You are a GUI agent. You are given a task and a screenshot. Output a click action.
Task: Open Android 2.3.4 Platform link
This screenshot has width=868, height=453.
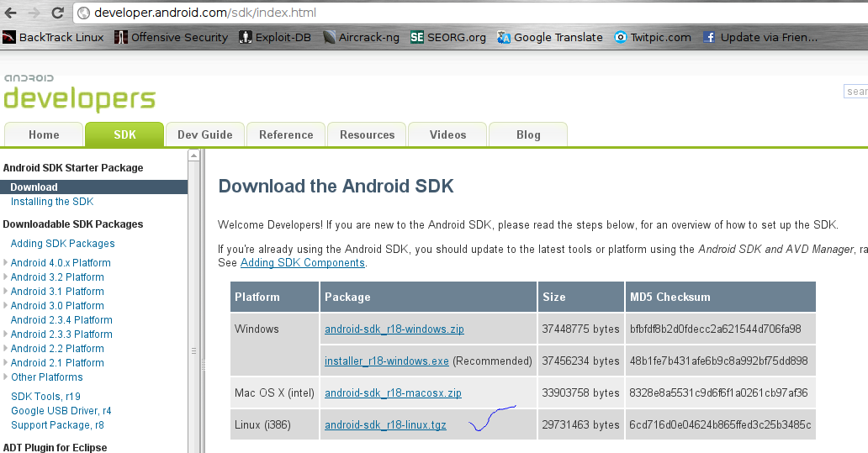pos(61,319)
